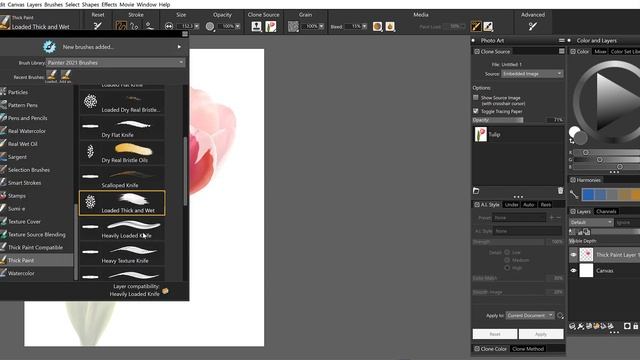Click the New brushes added gear icon
Viewport: 640px width, 360px height.
pos(49,47)
